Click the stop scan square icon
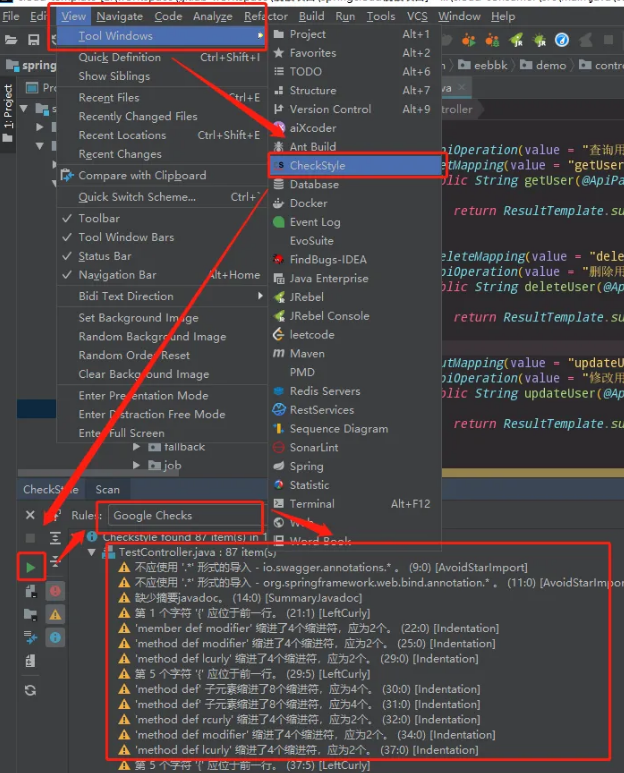 30,538
